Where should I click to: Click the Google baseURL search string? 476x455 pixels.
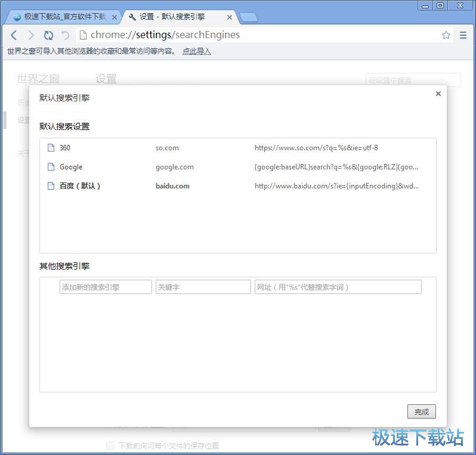point(336,167)
